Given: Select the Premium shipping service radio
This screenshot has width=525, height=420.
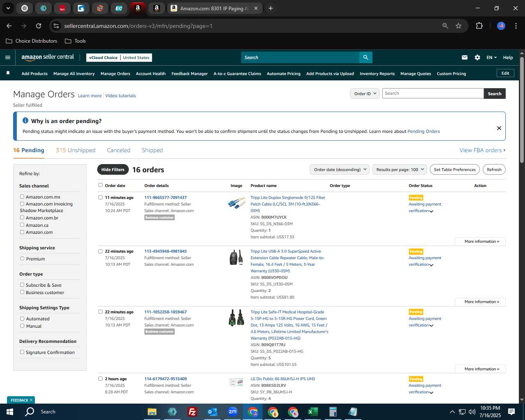Looking at the screenshot, I should click(22, 259).
